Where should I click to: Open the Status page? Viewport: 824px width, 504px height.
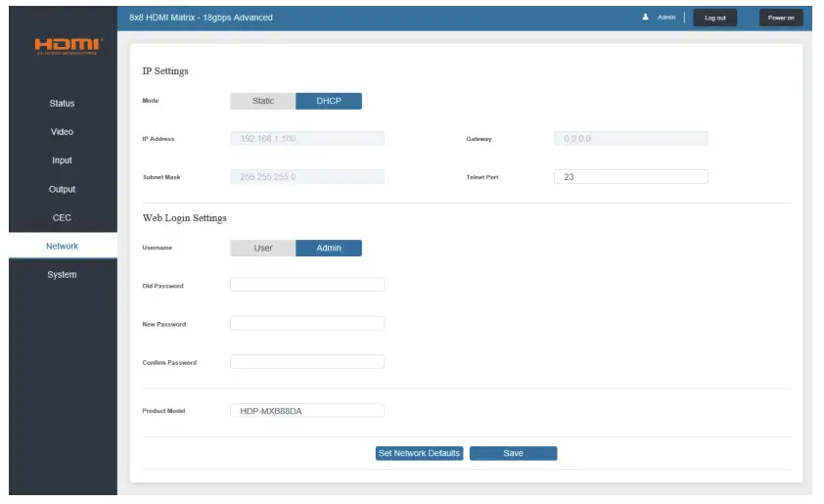tap(62, 104)
